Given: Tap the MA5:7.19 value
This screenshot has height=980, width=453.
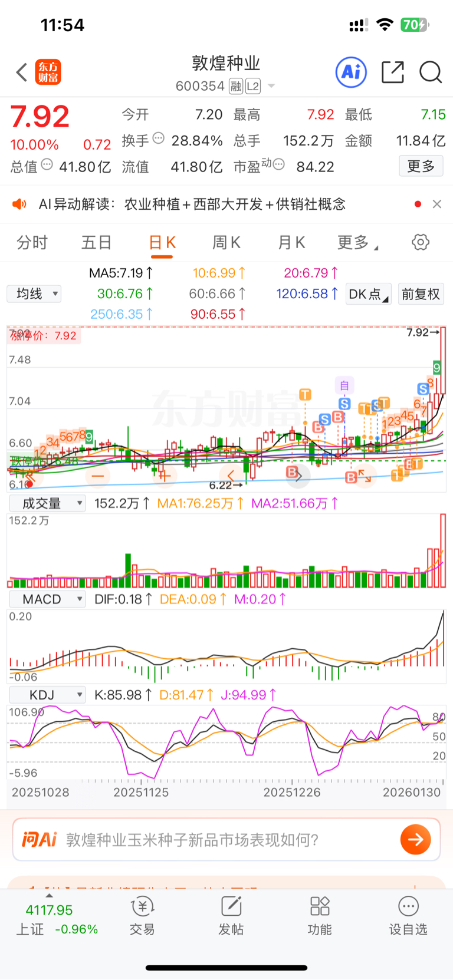Looking at the screenshot, I should 121,273.
